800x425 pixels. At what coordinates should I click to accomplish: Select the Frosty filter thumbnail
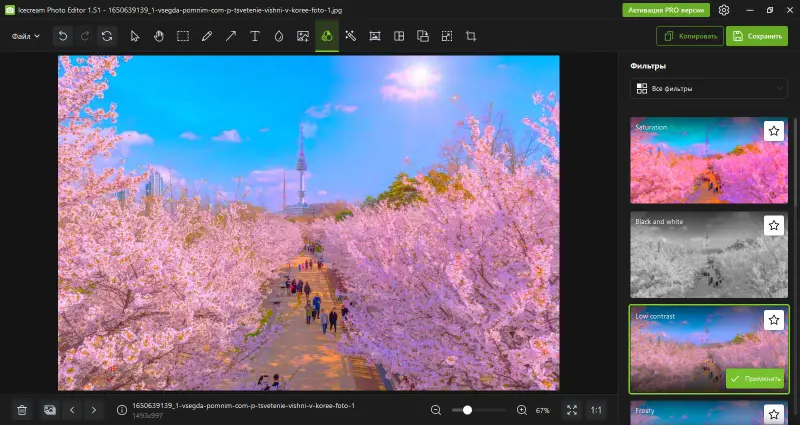point(709,413)
